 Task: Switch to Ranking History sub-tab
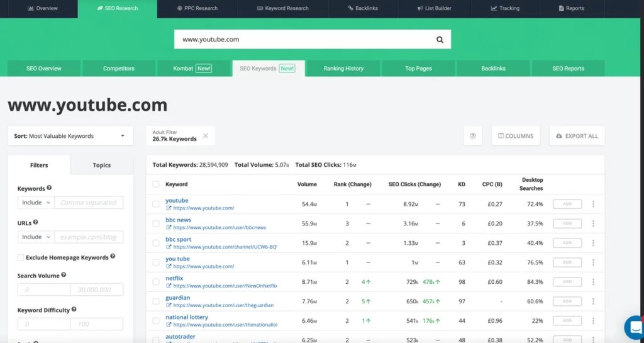click(x=343, y=69)
